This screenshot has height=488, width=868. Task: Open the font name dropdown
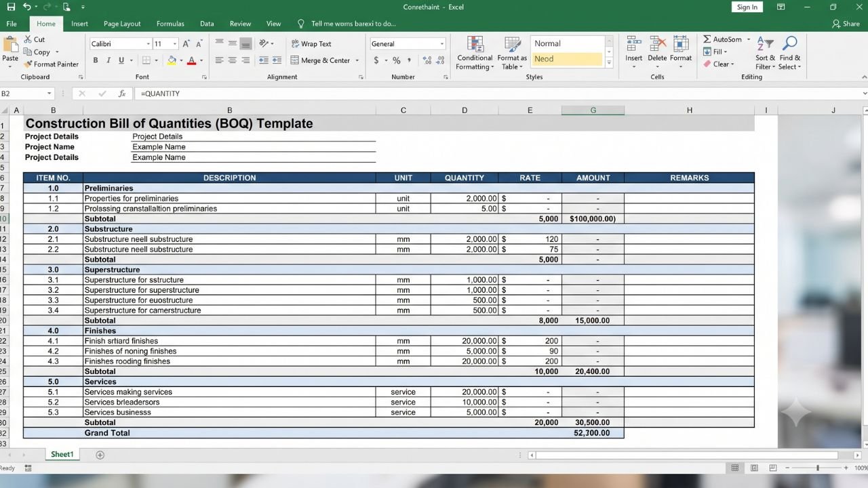(149, 44)
